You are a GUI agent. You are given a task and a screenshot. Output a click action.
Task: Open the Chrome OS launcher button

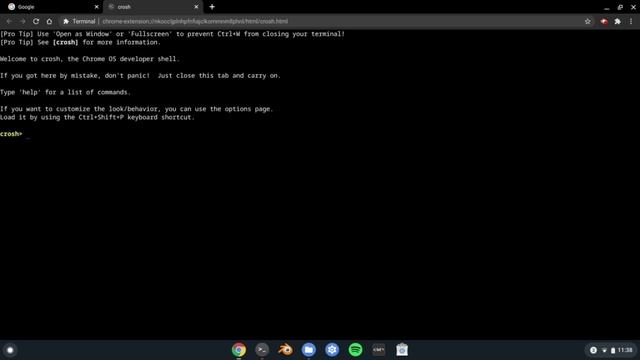(10, 350)
